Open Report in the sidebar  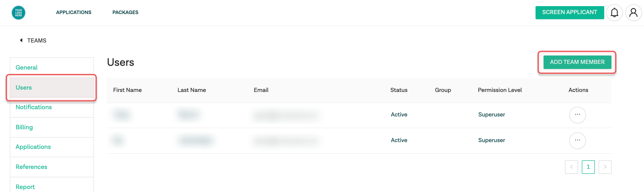[52, 186]
